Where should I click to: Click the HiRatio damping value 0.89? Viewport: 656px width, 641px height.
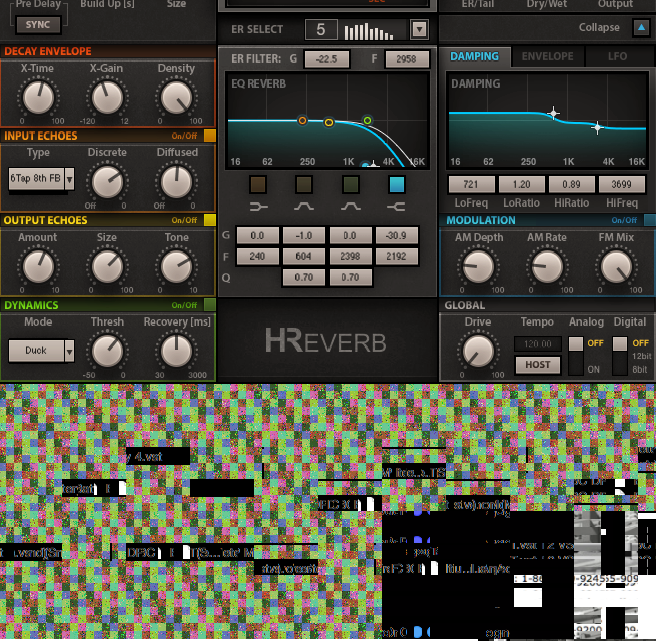tap(571, 185)
